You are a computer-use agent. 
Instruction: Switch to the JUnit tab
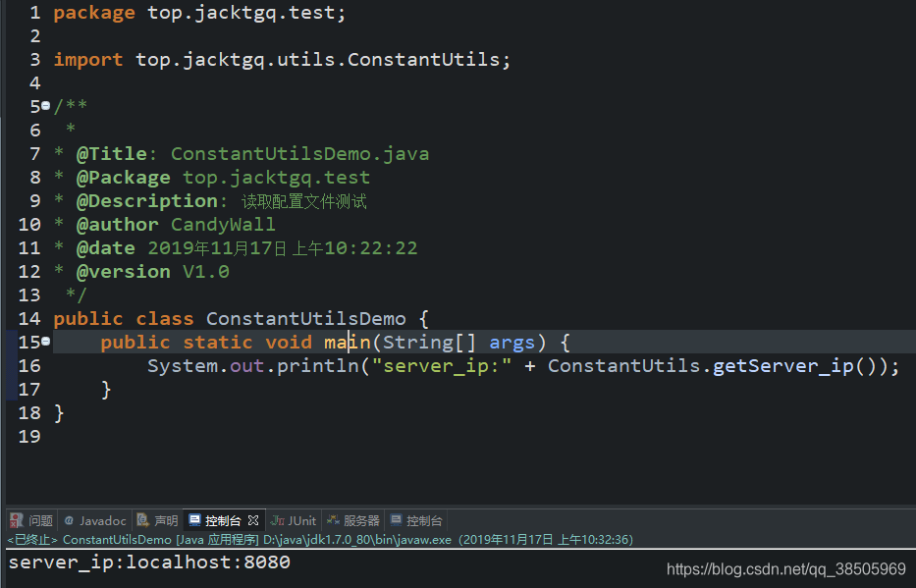click(294, 520)
